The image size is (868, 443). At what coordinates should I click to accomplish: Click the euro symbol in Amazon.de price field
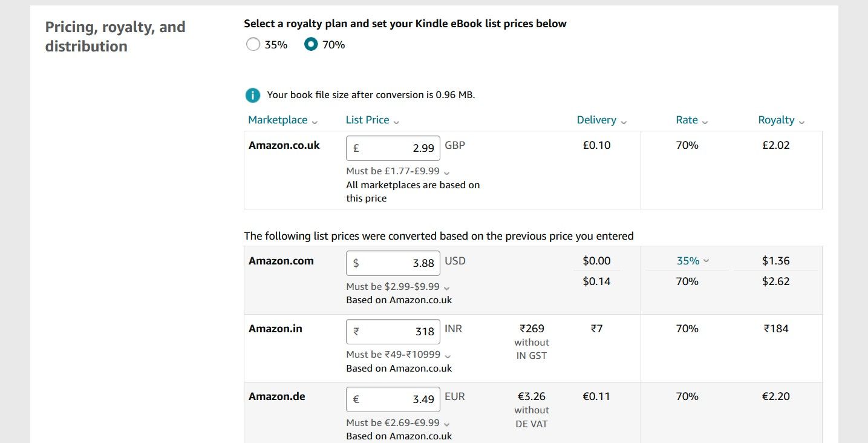355,399
